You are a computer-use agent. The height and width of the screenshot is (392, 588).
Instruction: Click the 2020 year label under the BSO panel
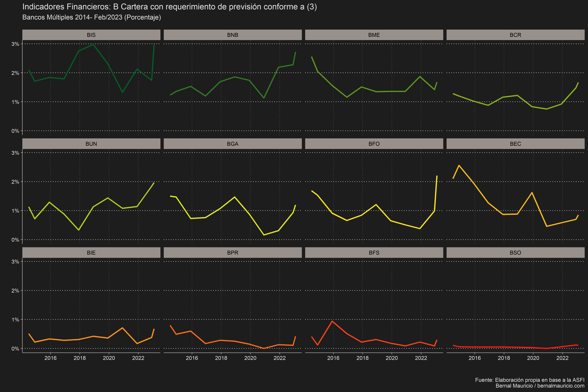click(x=533, y=358)
